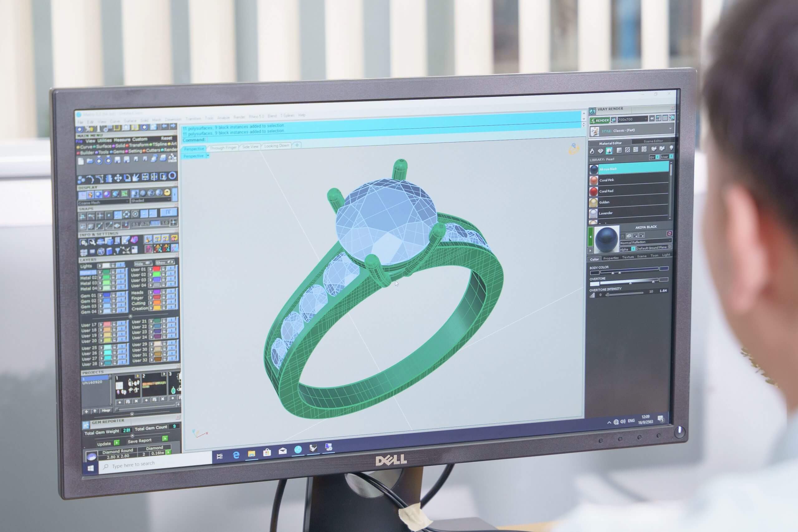Click the striped texture material library icon
798x532 pixels.
(x=627, y=150)
